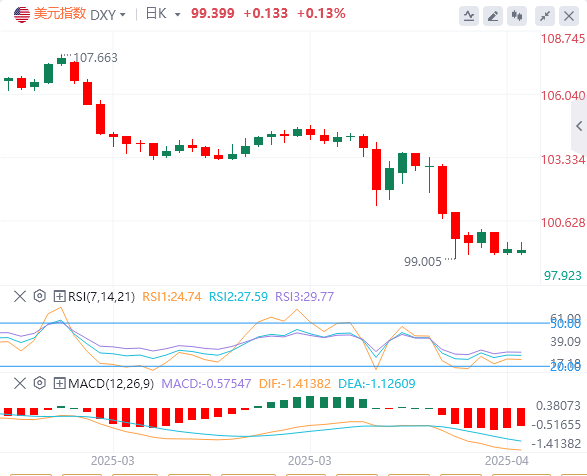Remove the RSI indicator panel
Viewport: 587px width, 476px height.
(x=19, y=296)
